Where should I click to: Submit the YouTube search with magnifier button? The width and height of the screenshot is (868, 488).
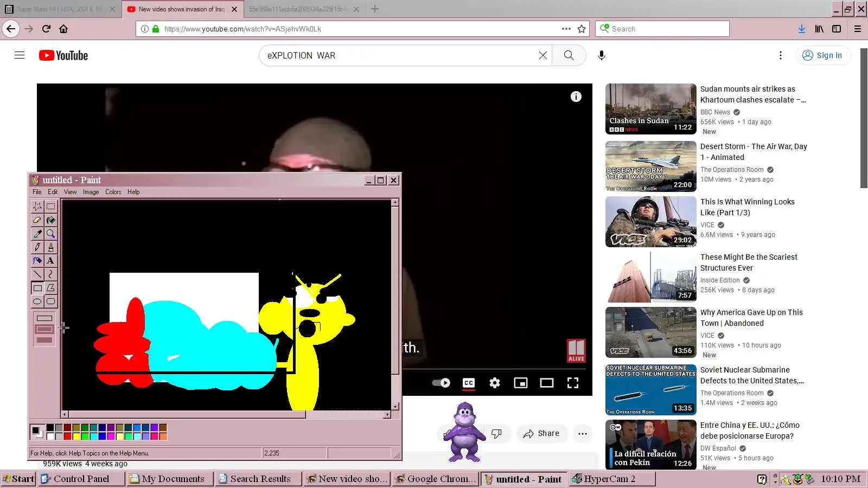point(569,55)
